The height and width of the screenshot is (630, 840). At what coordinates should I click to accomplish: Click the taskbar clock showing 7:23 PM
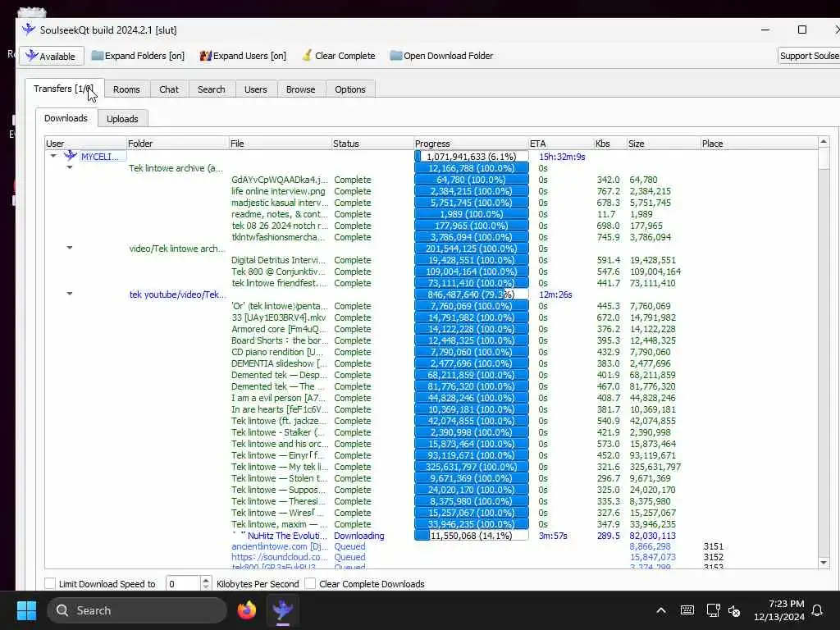(779, 610)
